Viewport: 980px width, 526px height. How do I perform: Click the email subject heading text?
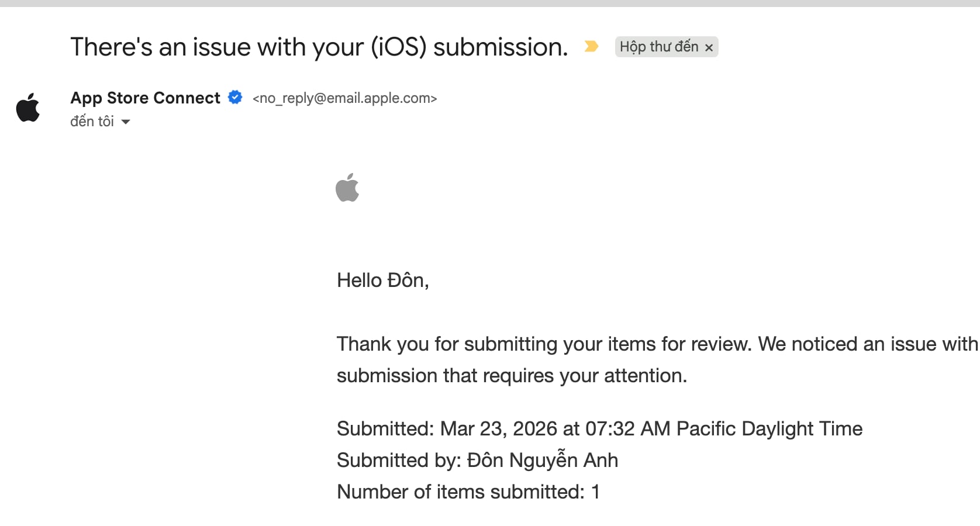coord(319,47)
